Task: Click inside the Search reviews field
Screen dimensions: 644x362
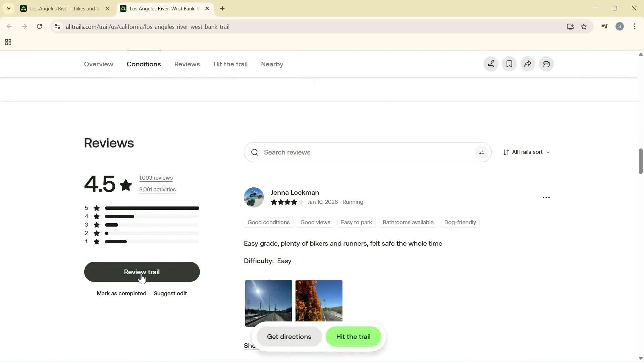Action: click(x=335, y=152)
